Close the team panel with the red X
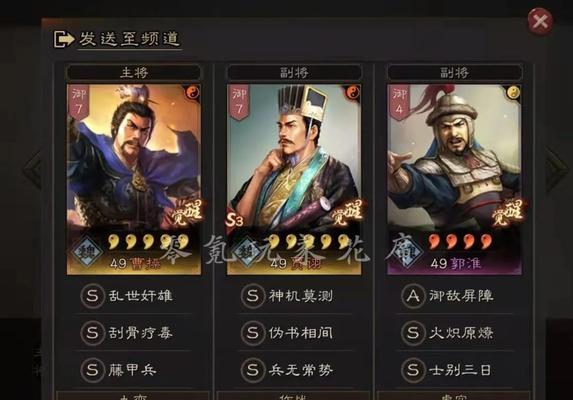This screenshot has width=573, height=400. pyautogui.click(x=540, y=21)
